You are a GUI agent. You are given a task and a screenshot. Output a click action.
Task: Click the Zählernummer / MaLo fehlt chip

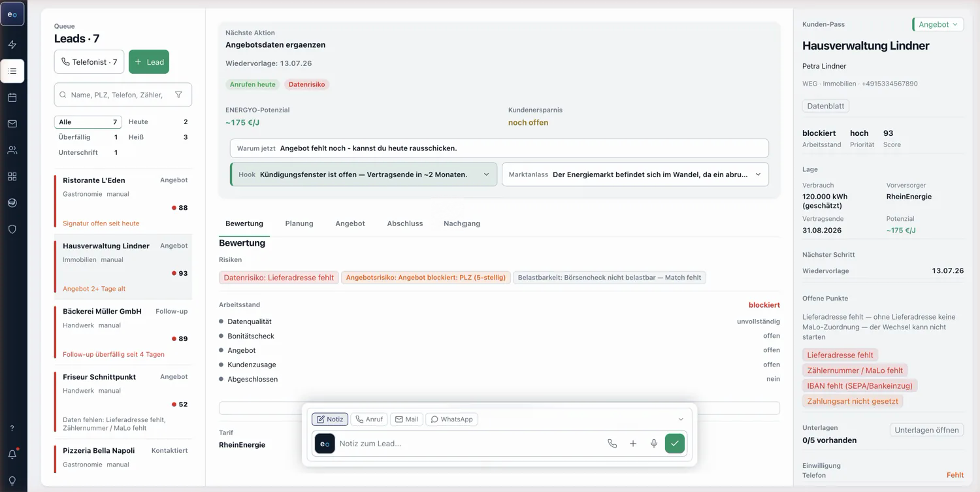tap(855, 370)
